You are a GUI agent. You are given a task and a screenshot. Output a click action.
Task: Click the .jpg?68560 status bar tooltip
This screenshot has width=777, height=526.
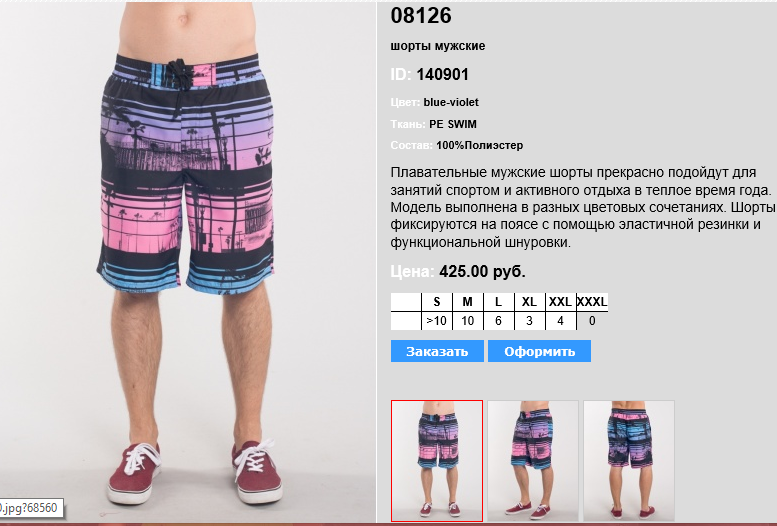[31, 508]
